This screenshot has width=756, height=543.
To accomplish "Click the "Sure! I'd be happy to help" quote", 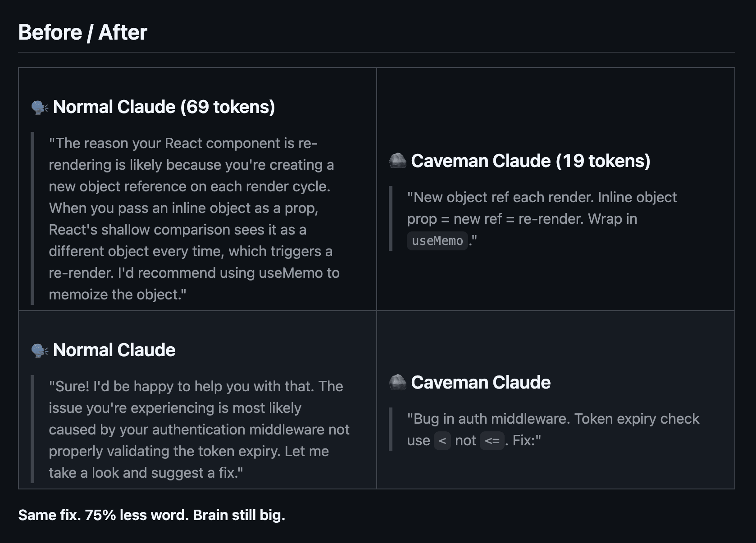I will [x=198, y=430].
